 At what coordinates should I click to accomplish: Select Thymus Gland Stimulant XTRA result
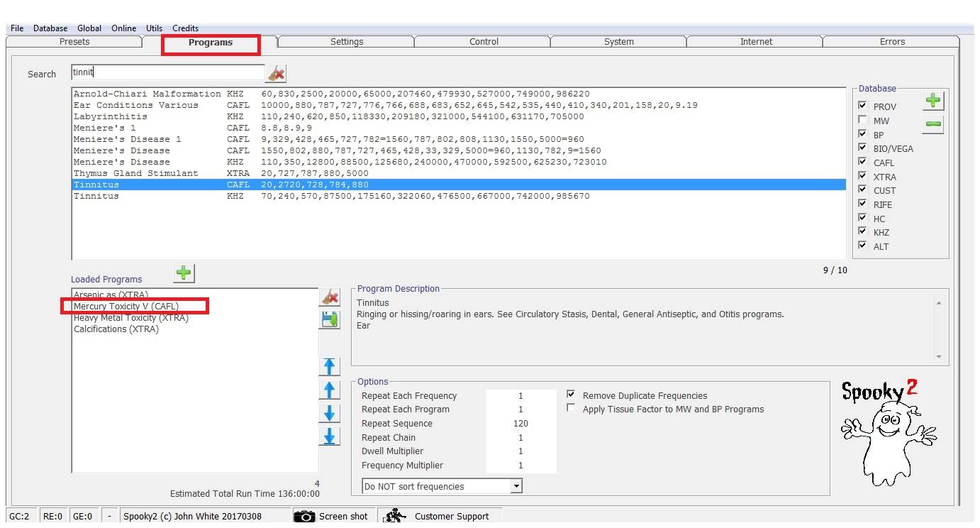459,173
